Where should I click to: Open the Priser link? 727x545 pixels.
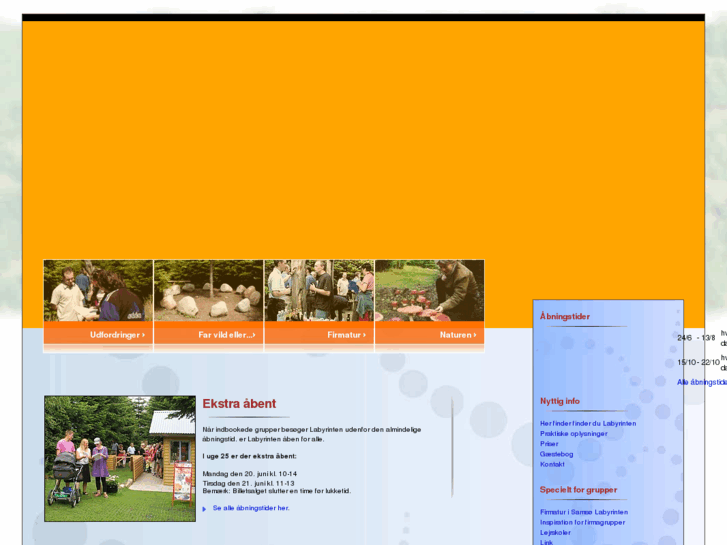(549, 444)
